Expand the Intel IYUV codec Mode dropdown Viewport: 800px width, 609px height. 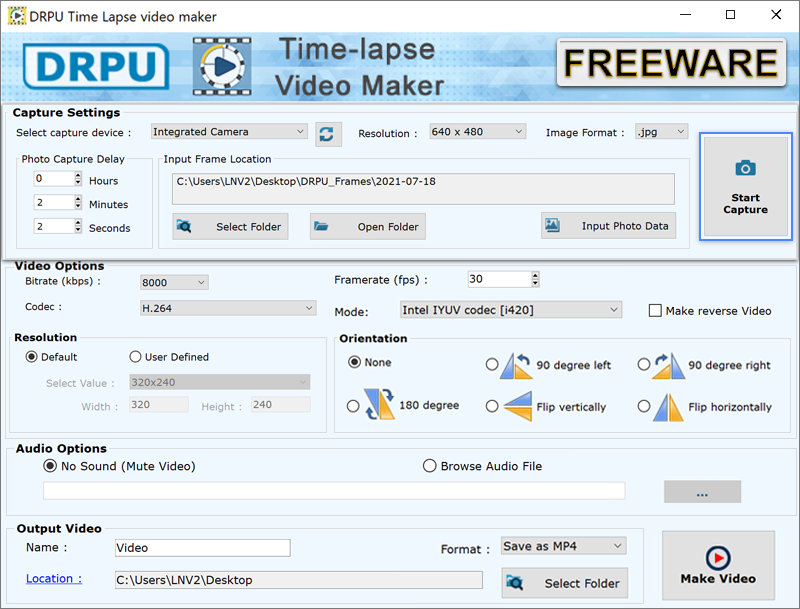click(x=511, y=310)
